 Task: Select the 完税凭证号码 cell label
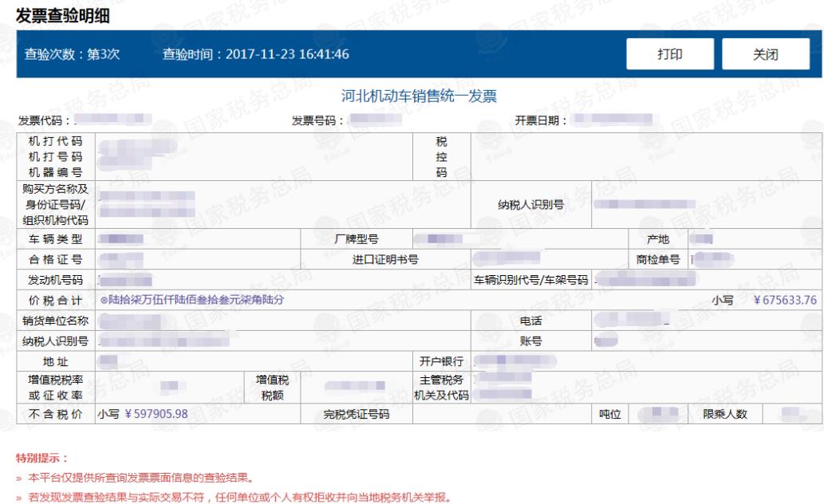[x=356, y=414]
